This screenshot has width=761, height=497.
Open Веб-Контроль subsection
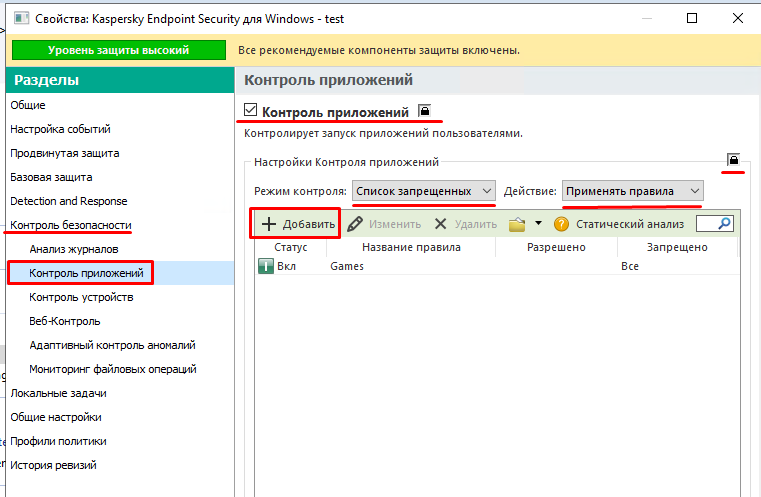coord(65,321)
